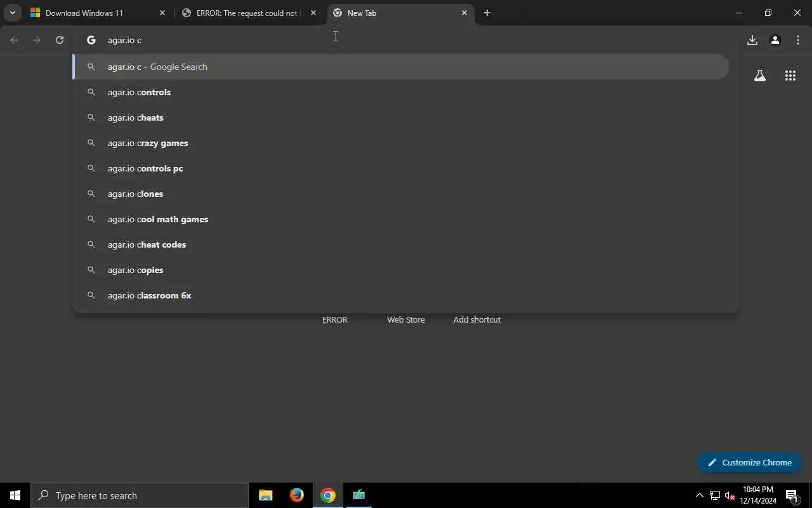Close the Download Windows 11 tab

click(162, 13)
